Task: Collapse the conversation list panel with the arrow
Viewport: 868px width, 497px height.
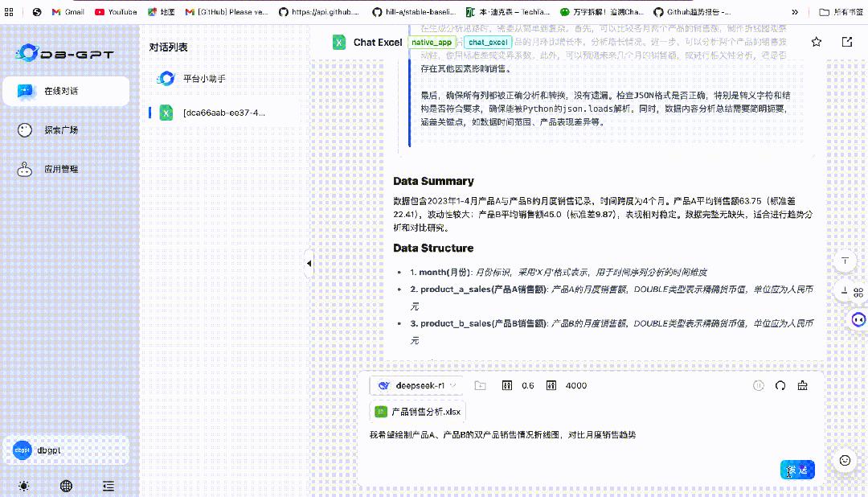Action: coord(309,262)
